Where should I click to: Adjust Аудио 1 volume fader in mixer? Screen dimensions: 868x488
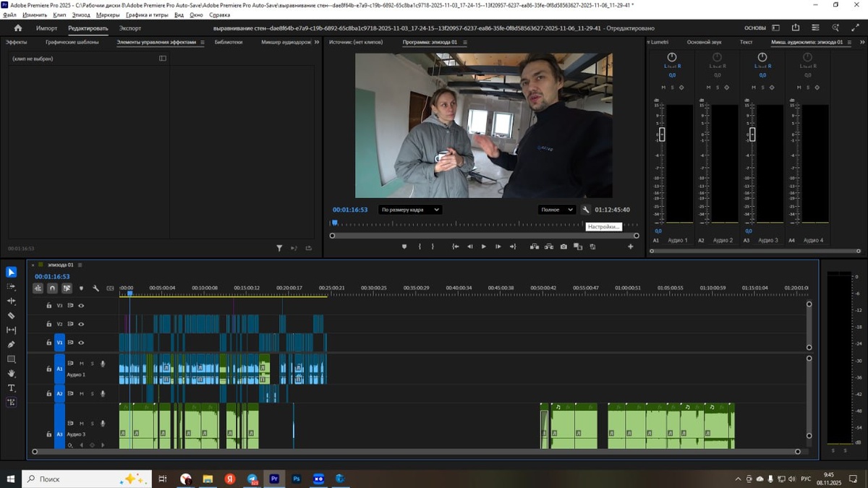point(662,134)
